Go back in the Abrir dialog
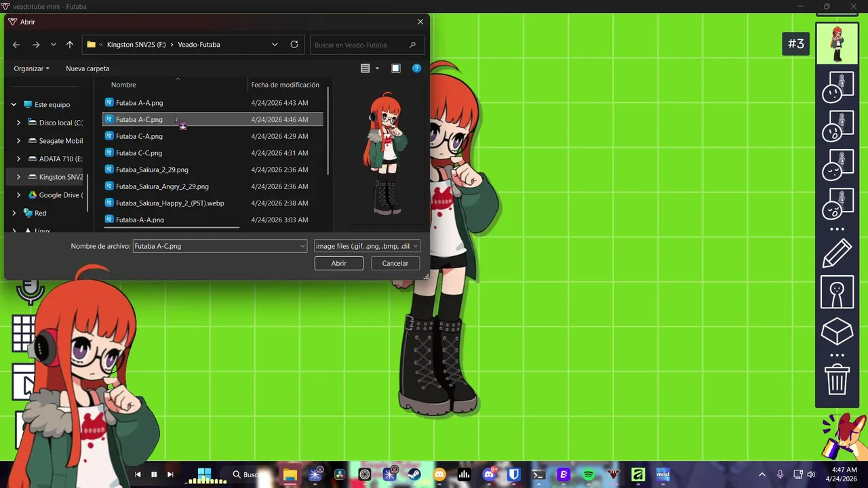The height and width of the screenshot is (488, 868). (x=16, y=45)
